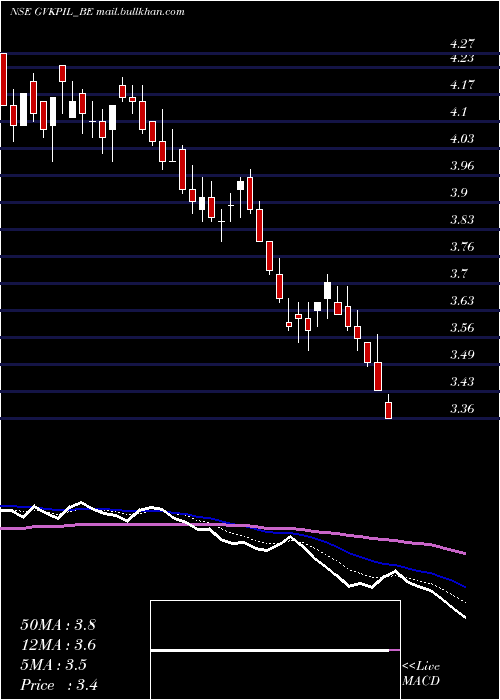
Task: Select the 3.96 price level label
Action: pos(462,166)
